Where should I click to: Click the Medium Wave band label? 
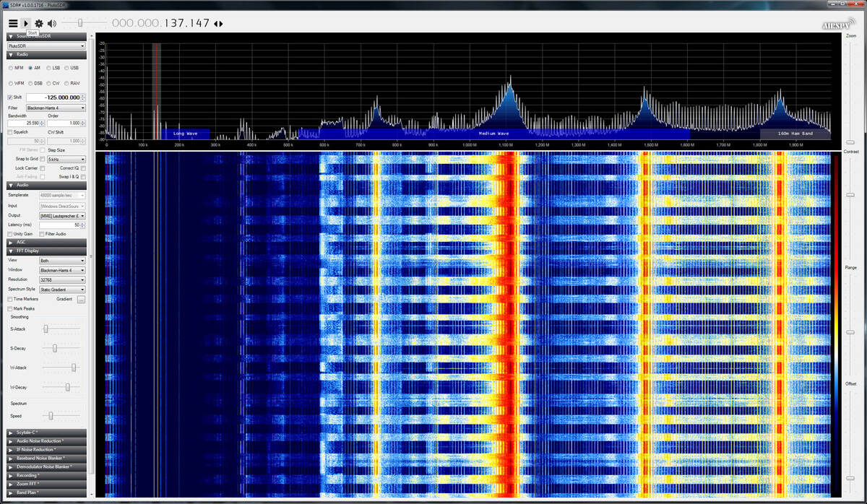(x=493, y=134)
